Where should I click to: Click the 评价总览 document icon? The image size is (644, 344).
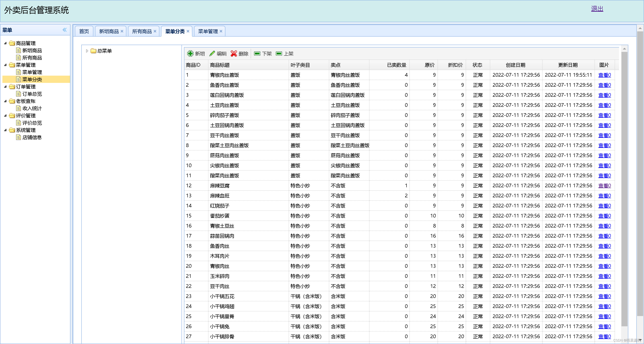click(18, 123)
